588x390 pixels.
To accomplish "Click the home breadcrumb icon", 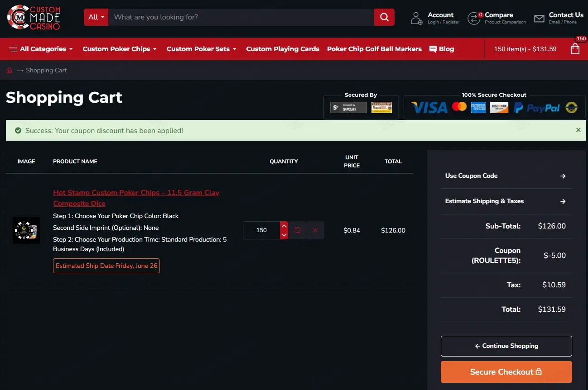I will (x=9, y=70).
